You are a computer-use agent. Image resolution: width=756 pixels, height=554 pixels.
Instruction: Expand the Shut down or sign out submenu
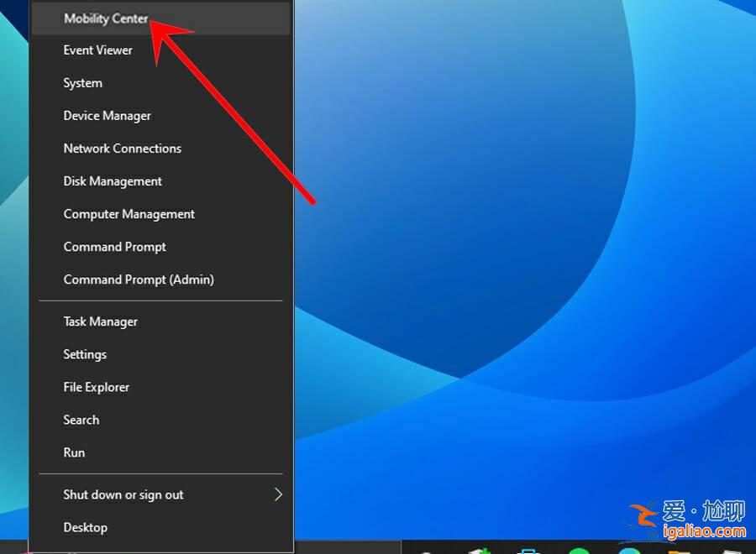click(x=123, y=494)
